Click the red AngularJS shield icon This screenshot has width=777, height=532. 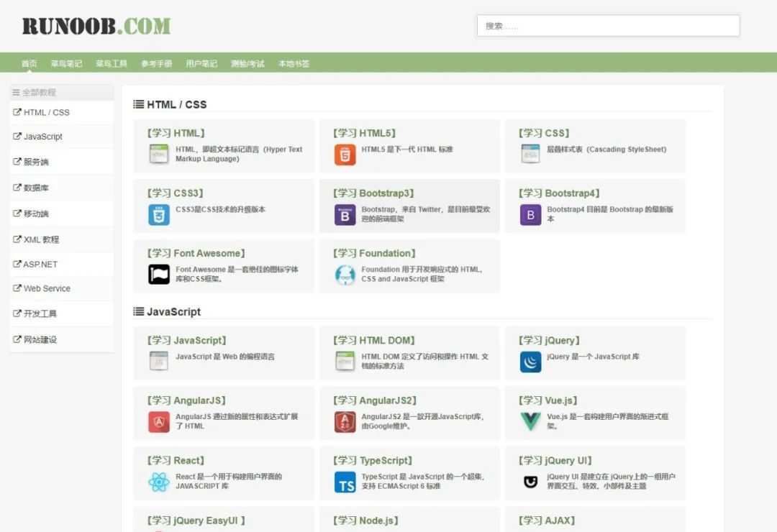(x=159, y=421)
